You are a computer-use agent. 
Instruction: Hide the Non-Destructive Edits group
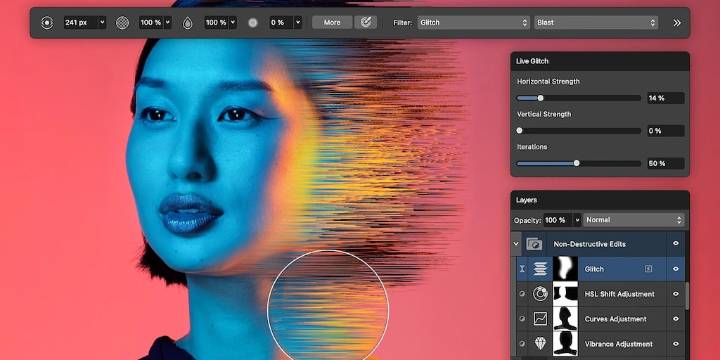click(x=675, y=244)
